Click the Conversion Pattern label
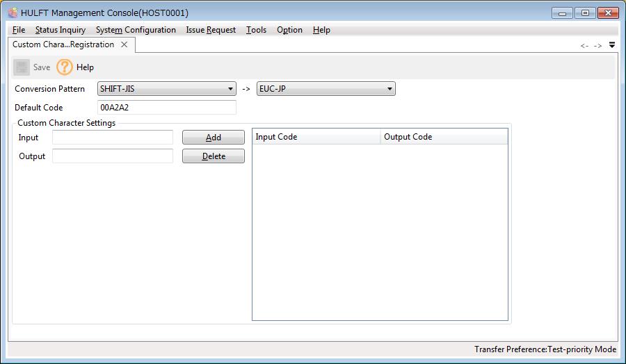Viewport: 626px width, 364px height. [50, 88]
